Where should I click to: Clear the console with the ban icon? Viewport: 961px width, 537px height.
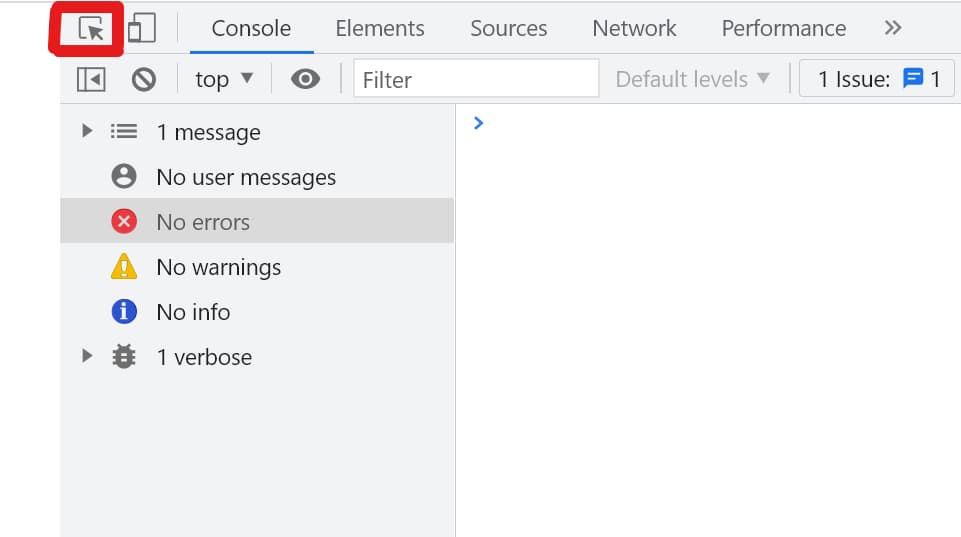[x=143, y=79]
